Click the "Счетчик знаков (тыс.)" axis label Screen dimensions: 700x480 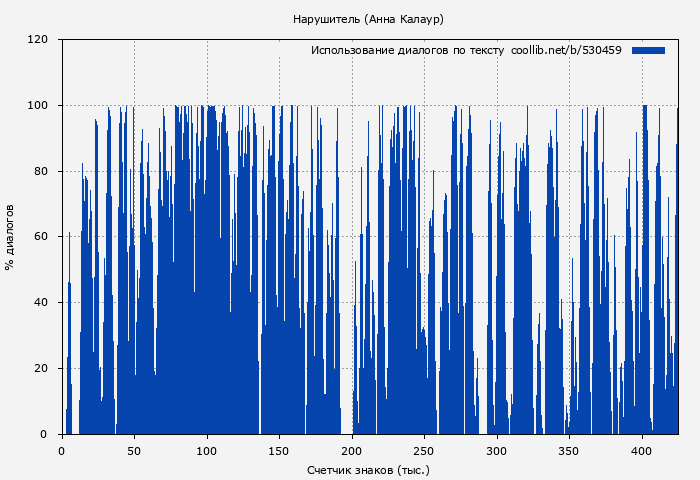(368, 469)
